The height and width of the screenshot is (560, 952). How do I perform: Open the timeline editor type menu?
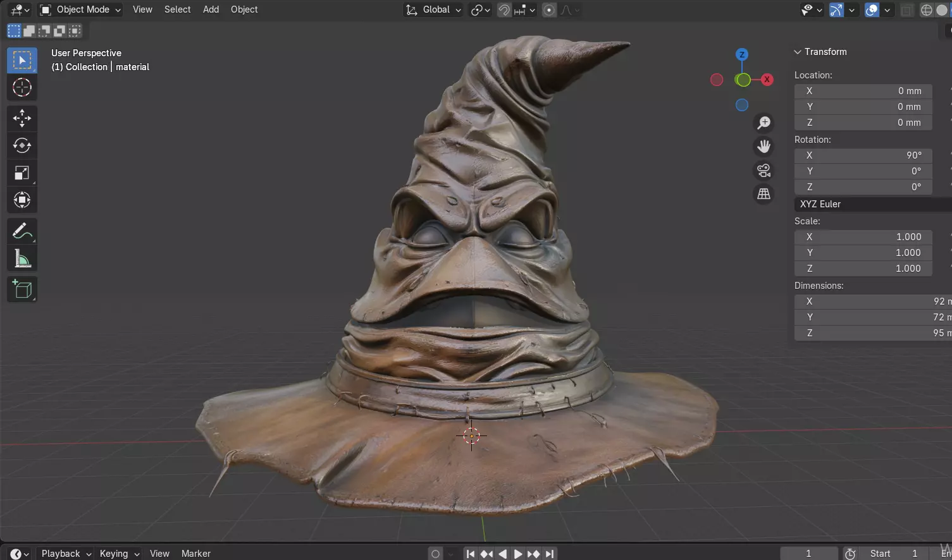coord(19,554)
